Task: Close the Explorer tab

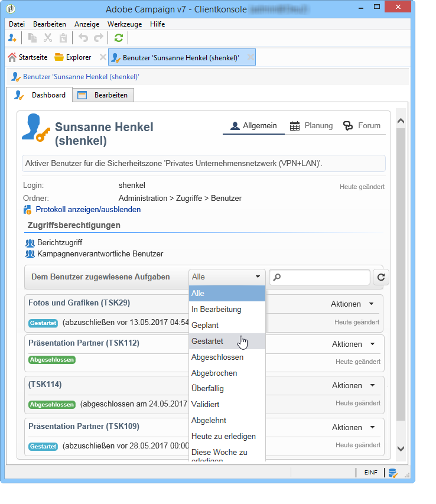Action: coord(103,57)
